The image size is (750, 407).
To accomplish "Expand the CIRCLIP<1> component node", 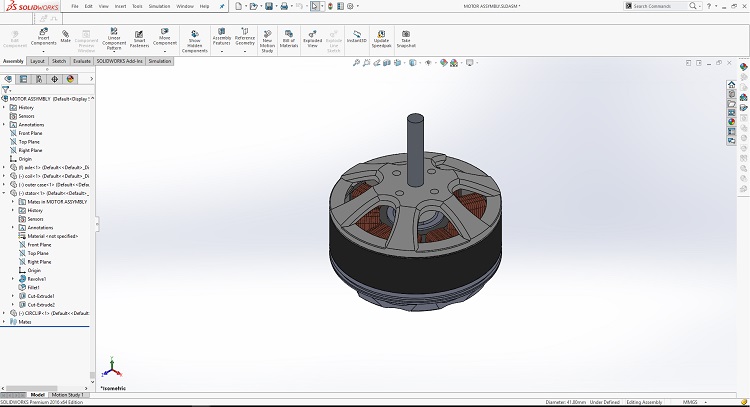I will pos(4,313).
